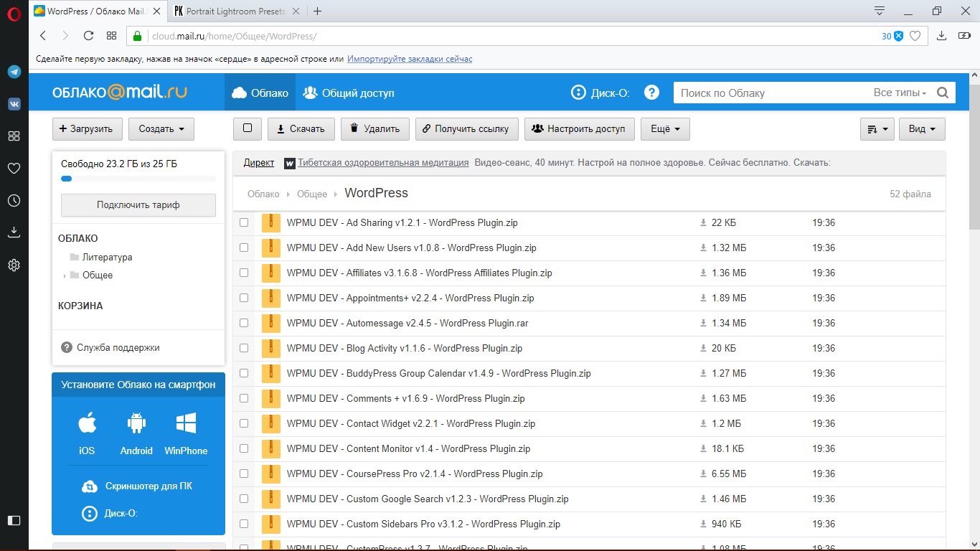This screenshot has height=551, width=980.
Task: Add page to bookmarks with heart icon
Action: tap(915, 36)
